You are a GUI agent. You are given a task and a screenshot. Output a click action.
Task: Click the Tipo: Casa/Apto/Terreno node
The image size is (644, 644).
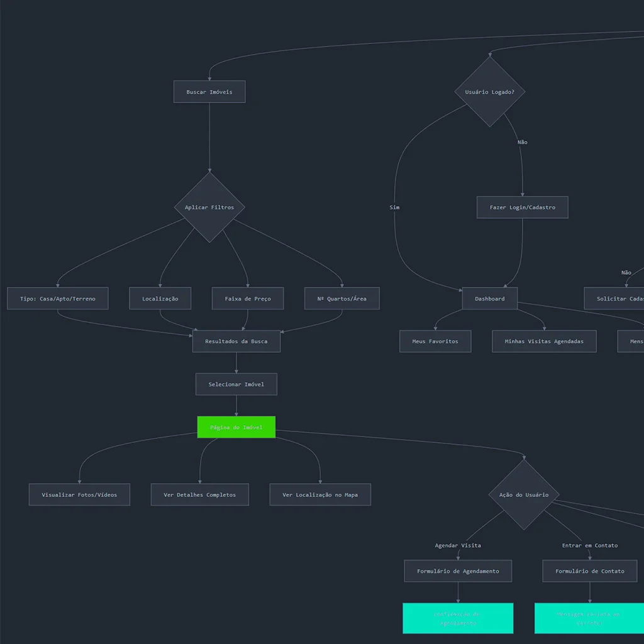[x=58, y=299]
